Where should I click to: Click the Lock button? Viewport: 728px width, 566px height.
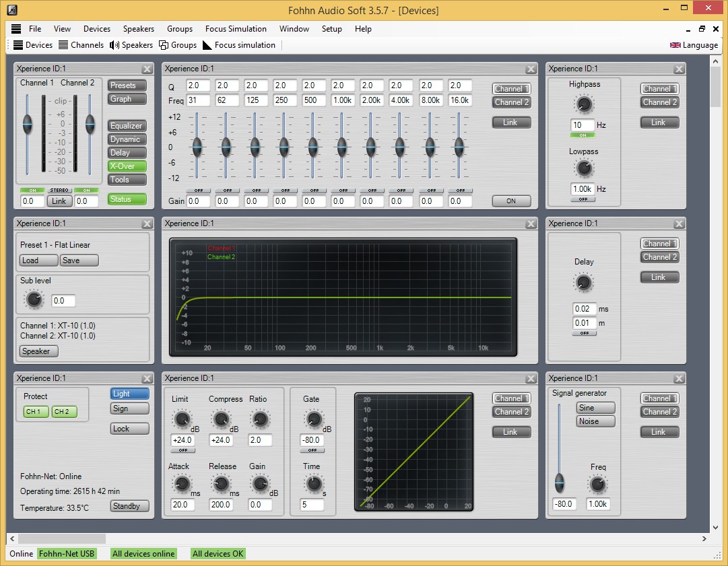pyautogui.click(x=129, y=429)
